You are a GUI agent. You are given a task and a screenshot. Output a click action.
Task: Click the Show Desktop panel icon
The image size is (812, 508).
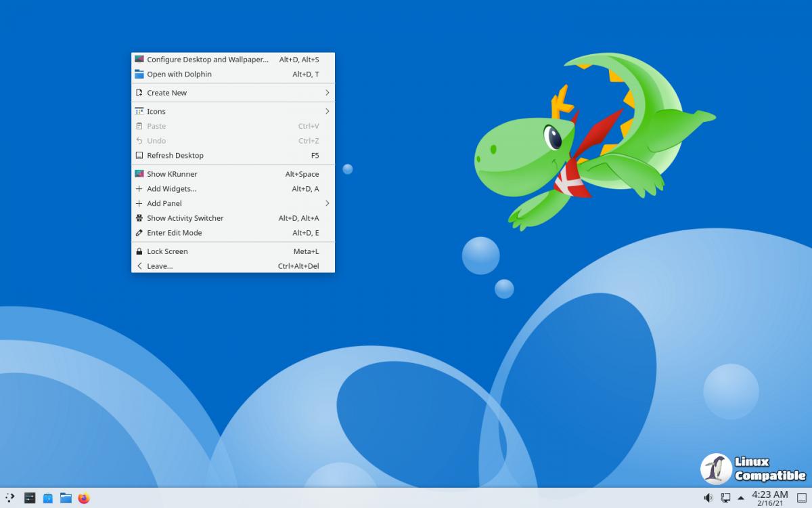coord(802,498)
